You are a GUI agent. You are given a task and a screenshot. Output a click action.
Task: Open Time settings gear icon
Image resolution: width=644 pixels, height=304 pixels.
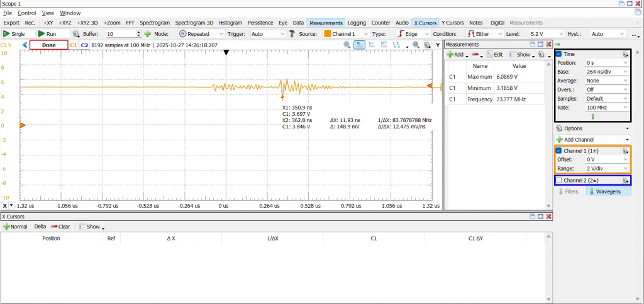tap(625, 54)
